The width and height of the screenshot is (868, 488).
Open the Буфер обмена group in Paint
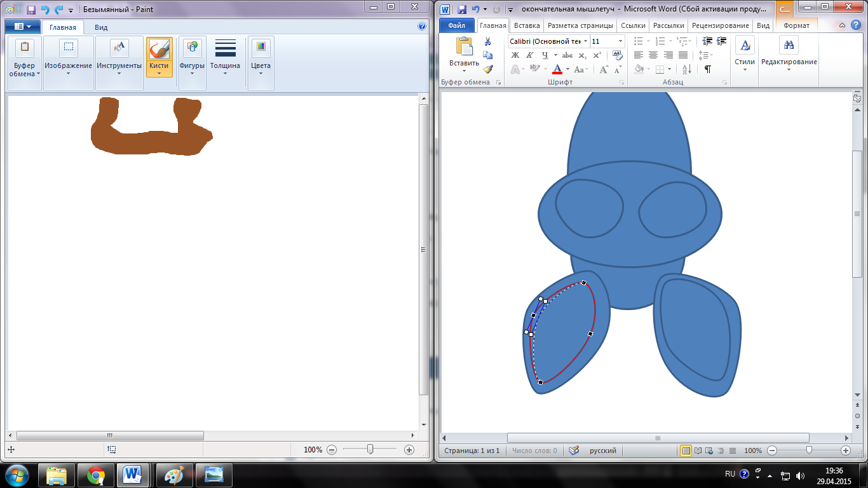pyautogui.click(x=25, y=63)
